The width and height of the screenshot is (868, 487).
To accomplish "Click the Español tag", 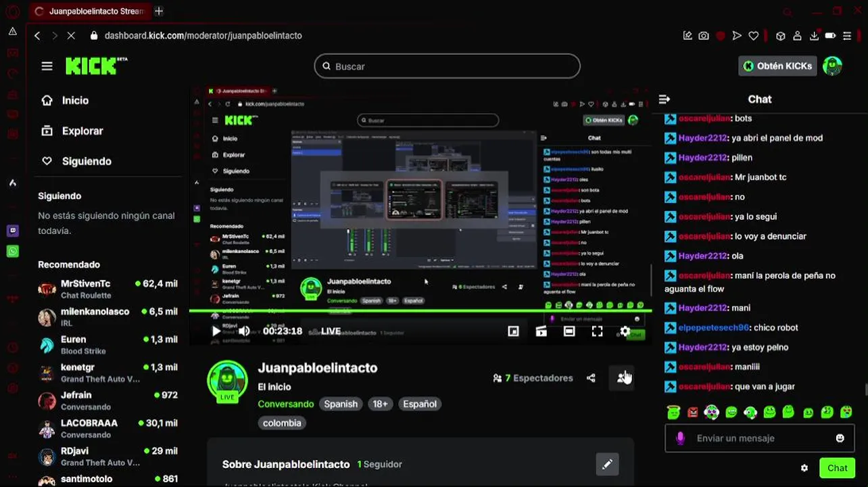I will [x=420, y=404].
